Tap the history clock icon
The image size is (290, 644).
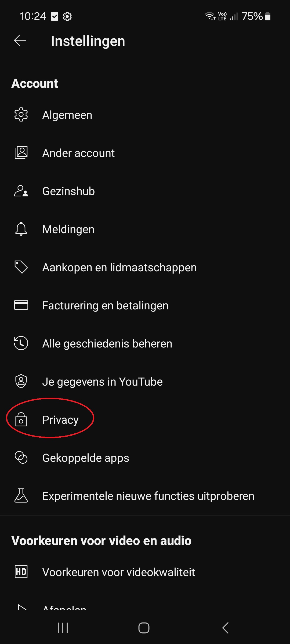21,343
